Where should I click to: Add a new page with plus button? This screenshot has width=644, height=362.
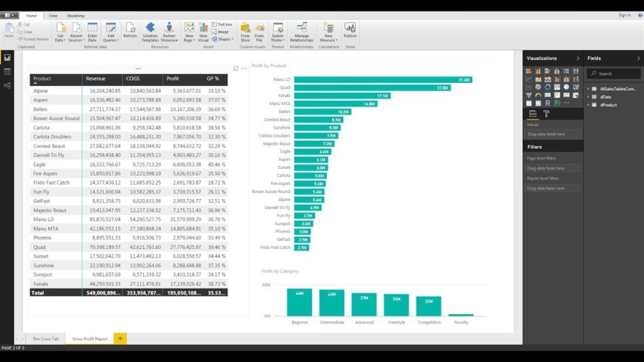[120, 339]
